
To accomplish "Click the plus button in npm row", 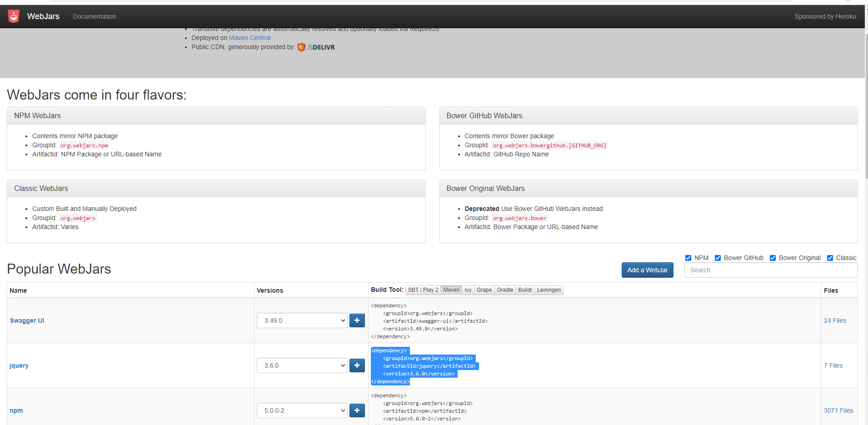I will [x=357, y=410].
